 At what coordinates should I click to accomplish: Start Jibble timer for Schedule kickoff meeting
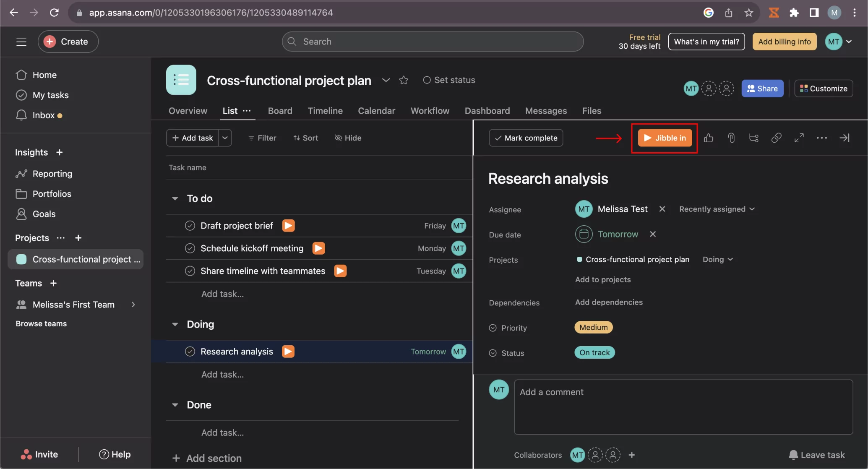click(319, 248)
